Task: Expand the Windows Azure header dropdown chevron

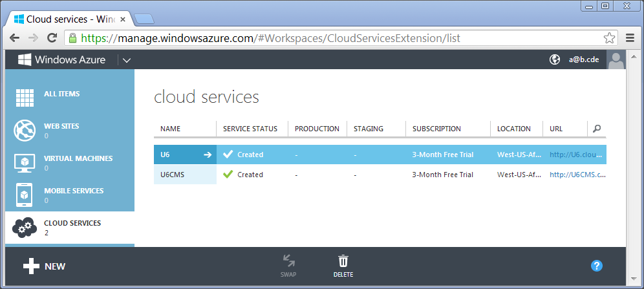Action: pos(126,60)
